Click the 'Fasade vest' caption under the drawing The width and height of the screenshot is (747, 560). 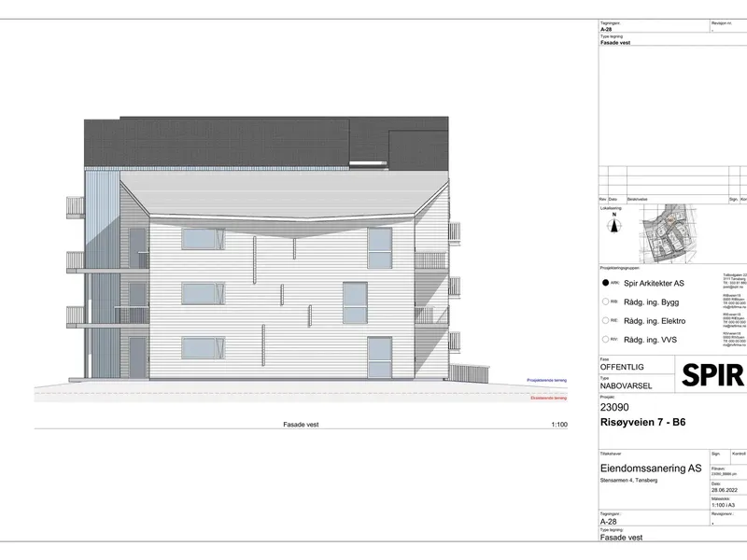pos(301,425)
